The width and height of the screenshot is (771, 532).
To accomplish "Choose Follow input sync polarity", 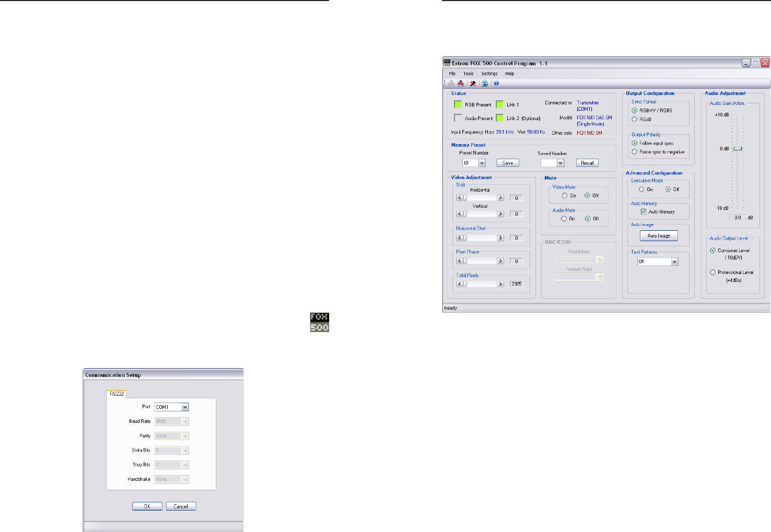I will 635,143.
